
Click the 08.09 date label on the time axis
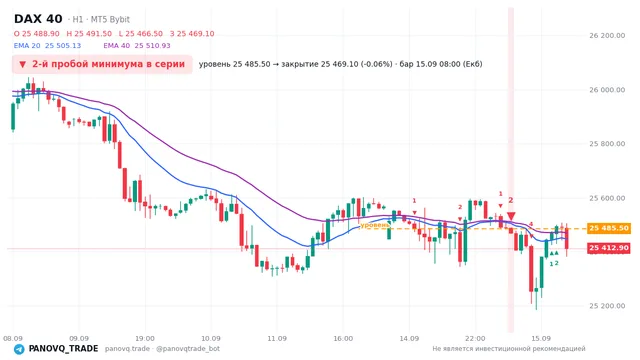(x=13, y=338)
